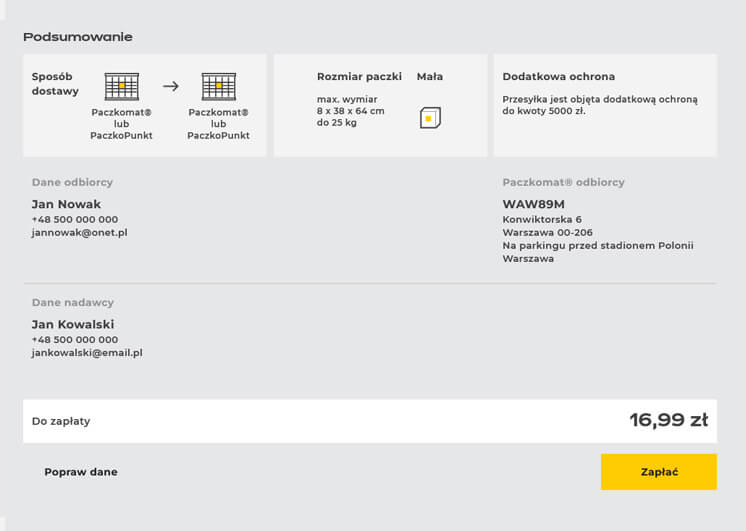Click the Dodatkowa ochrona heading
Screen dimensions: 746x531
[558, 77]
